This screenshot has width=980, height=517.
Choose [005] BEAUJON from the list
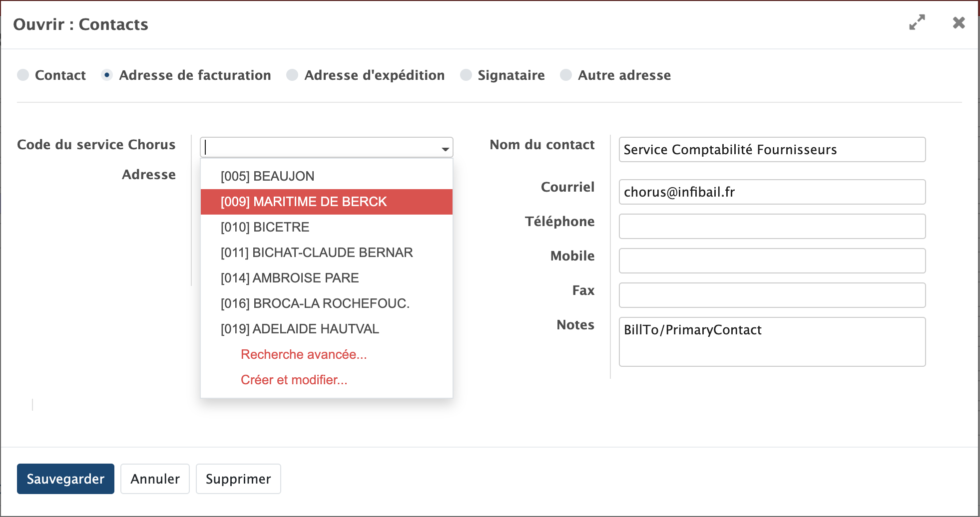[x=267, y=176]
